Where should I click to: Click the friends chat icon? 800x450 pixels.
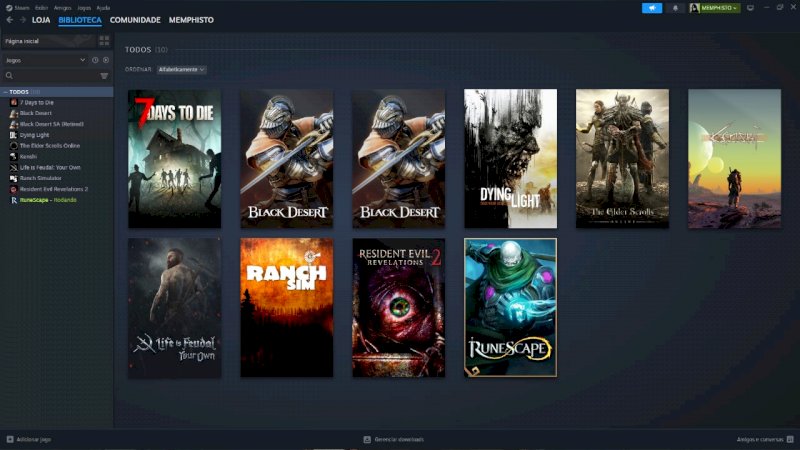[790, 439]
